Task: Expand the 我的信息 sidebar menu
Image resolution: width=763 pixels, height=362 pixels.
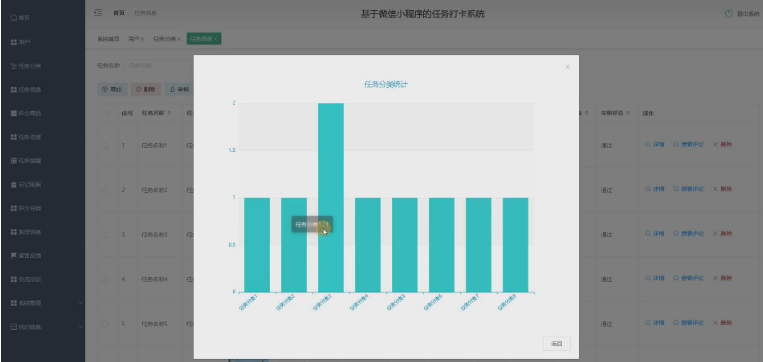Action: [x=43, y=327]
